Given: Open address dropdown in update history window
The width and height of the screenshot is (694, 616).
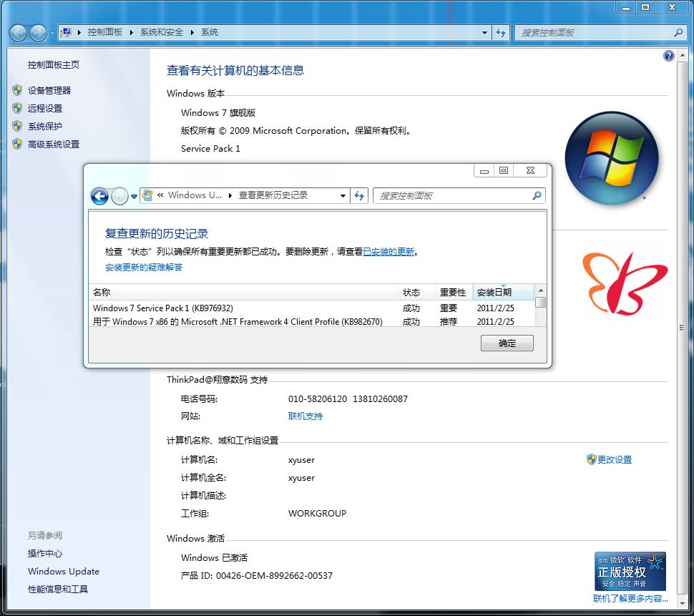Looking at the screenshot, I should coord(343,195).
